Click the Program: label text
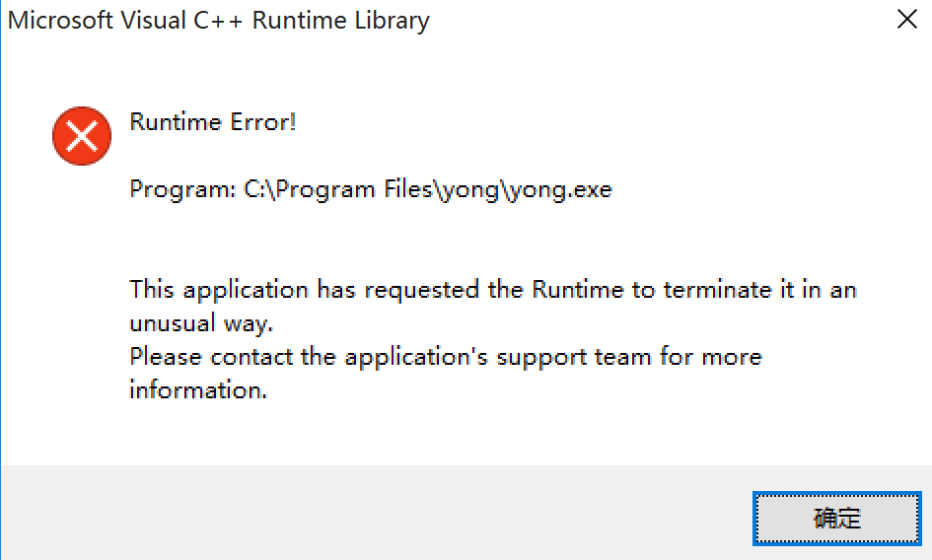Viewport: 932px width, 560px height. 183,189
